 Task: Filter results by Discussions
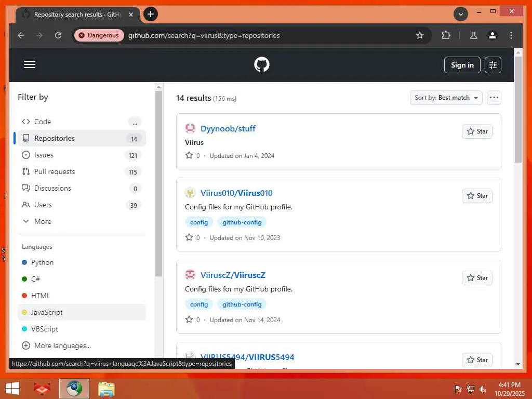click(82, 188)
